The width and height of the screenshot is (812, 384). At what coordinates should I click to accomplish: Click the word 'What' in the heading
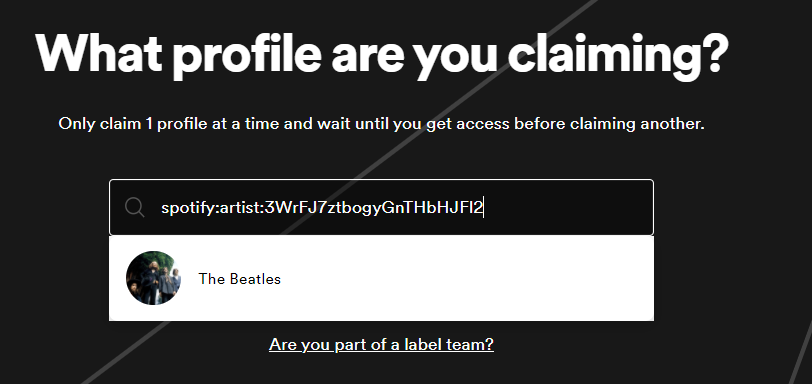(x=99, y=53)
